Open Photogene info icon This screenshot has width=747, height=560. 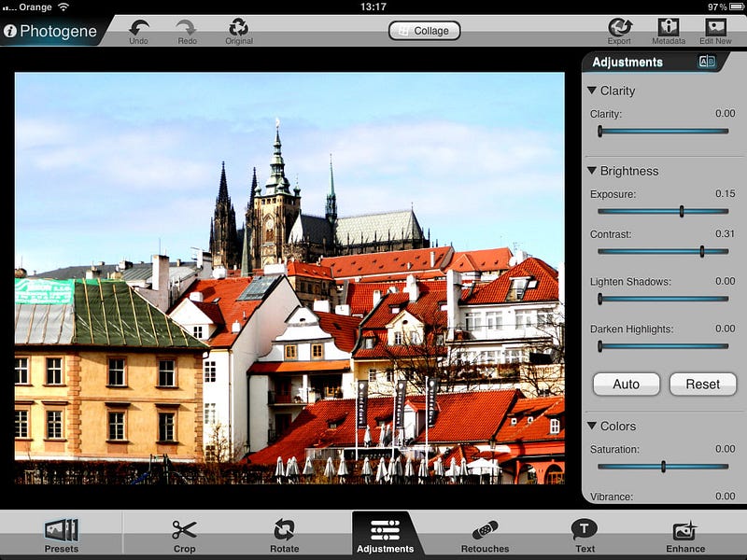[x=9, y=31]
